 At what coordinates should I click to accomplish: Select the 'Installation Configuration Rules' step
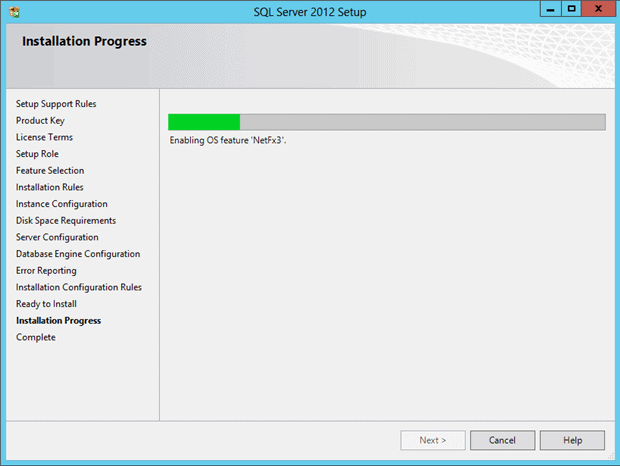79,287
